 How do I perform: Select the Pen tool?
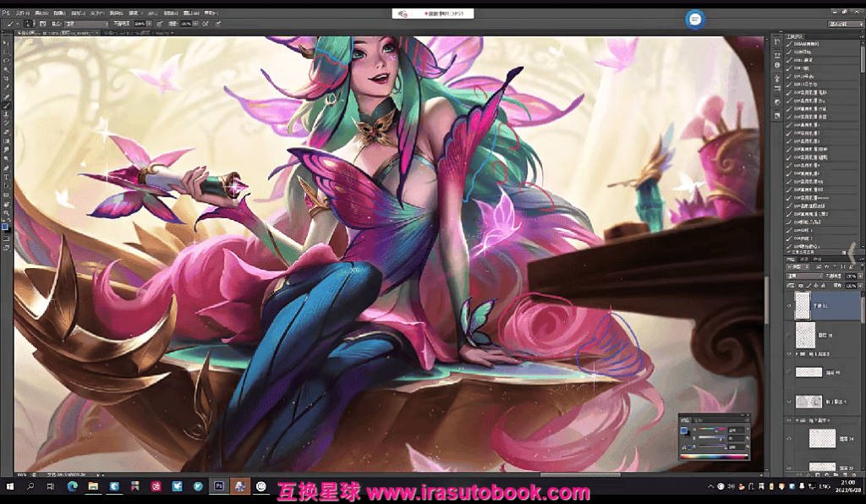pyautogui.click(x=6, y=167)
